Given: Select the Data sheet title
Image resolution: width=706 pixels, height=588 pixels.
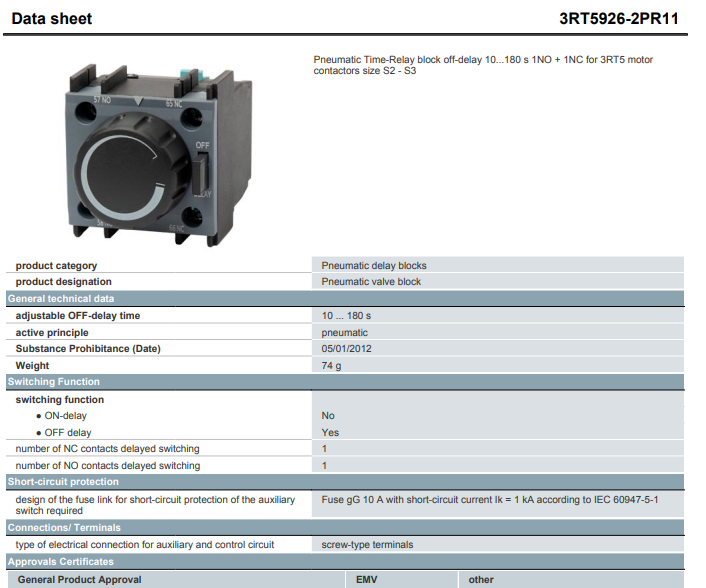Looking at the screenshot, I should coord(52,19).
